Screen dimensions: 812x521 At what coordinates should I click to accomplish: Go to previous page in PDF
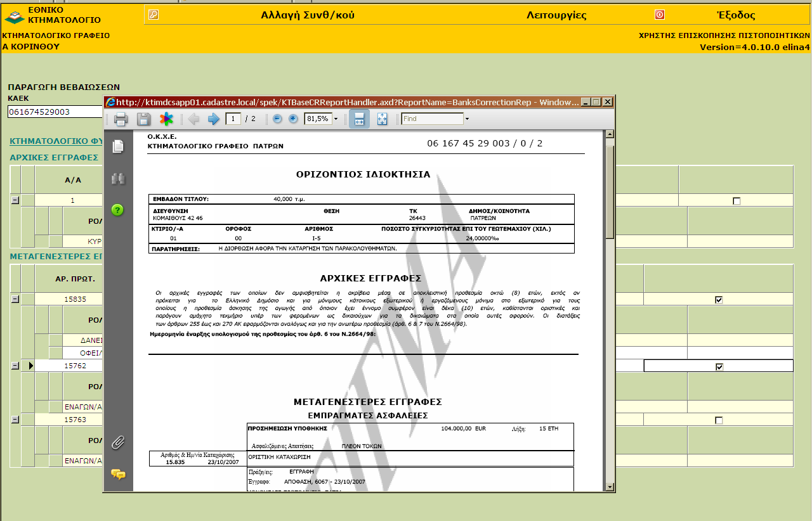(x=193, y=119)
